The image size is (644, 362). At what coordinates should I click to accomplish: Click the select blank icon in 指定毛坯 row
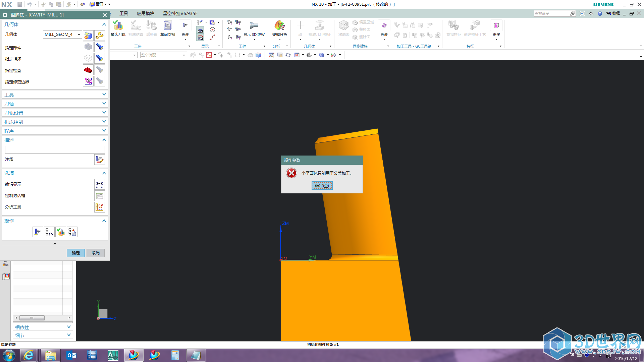point(88,58)
